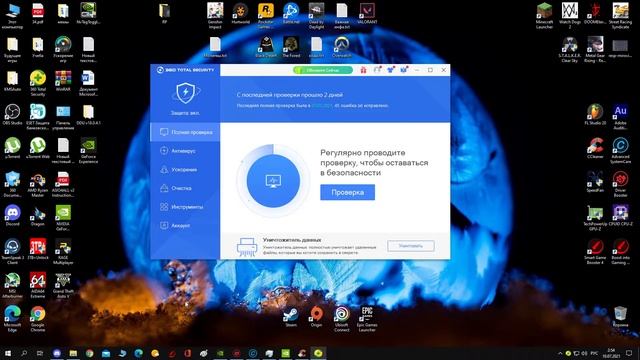Open VALORANT desktop shortcut
The height and width of the screenshot is (360, 640).
point(367,13)
